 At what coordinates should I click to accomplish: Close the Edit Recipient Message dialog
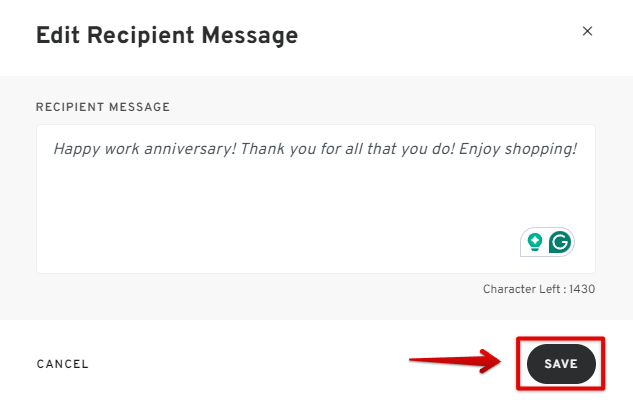pyautogui.click(x=587, y=31)
